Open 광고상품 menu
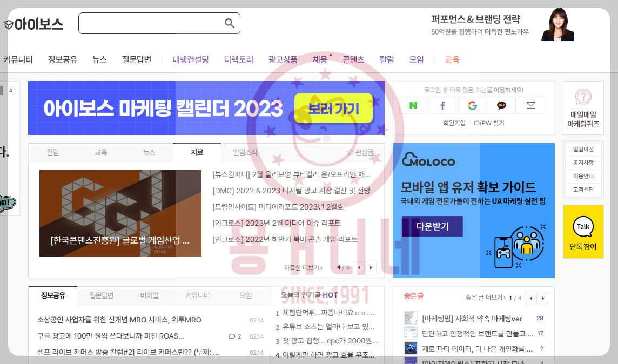Image resolution: width=618 pixels, height=364 pixels. pyautogui.click(x=283, y=59)
